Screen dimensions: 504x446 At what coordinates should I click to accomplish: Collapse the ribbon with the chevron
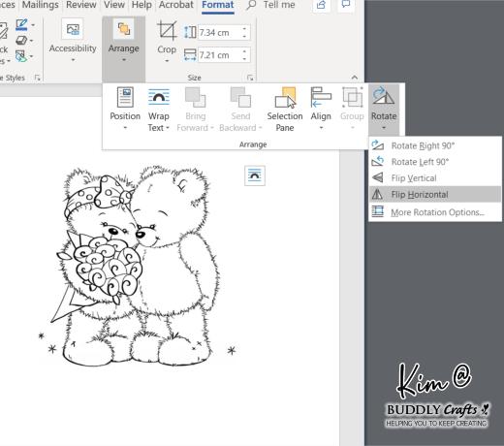[x=355, y=78]
